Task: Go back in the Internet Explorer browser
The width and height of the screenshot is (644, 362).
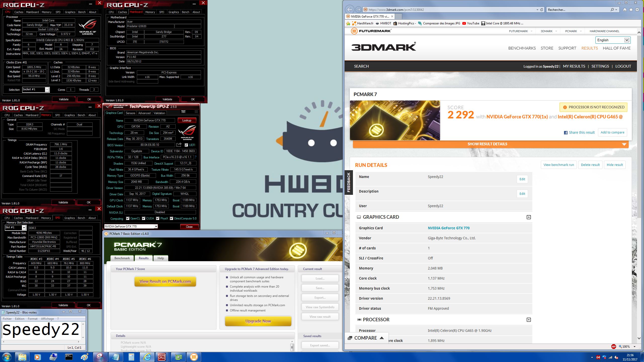Action: (x=350, y=10)
